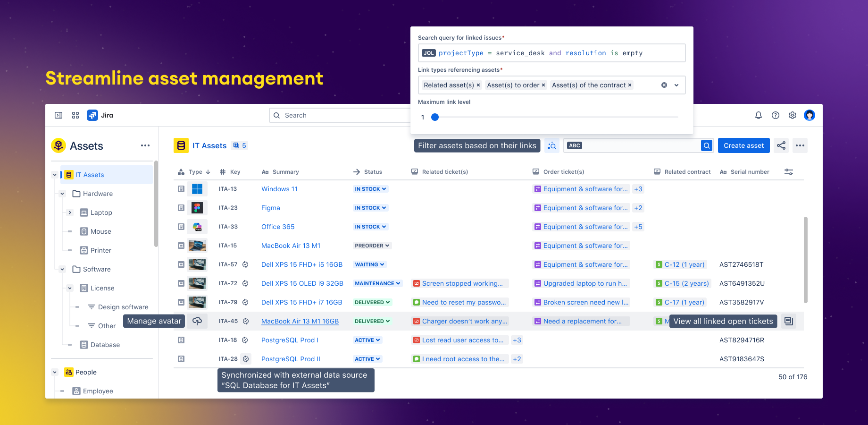The width and height of the screenshot is (868, 425).
Task: Remove the Related asset(s) link type tag
Action: [478, 85]
